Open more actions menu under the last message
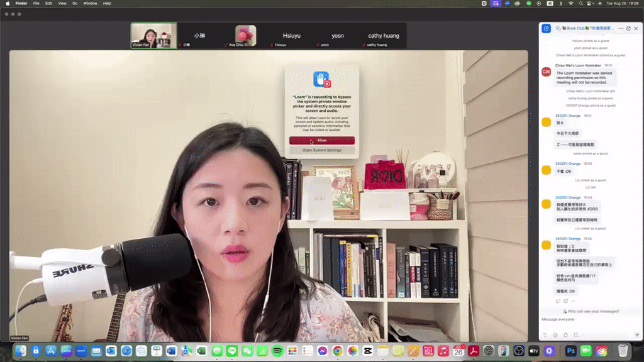 [573, 301]
